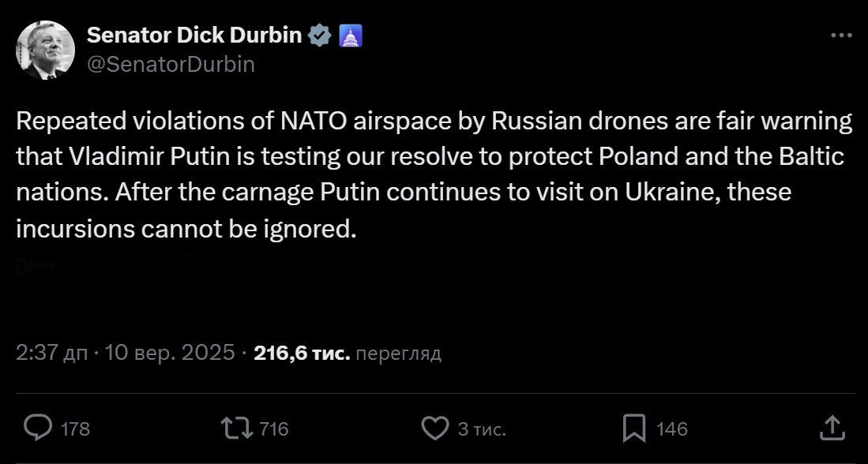Open likes via the 3 тис. count

[x=482, y=429]
